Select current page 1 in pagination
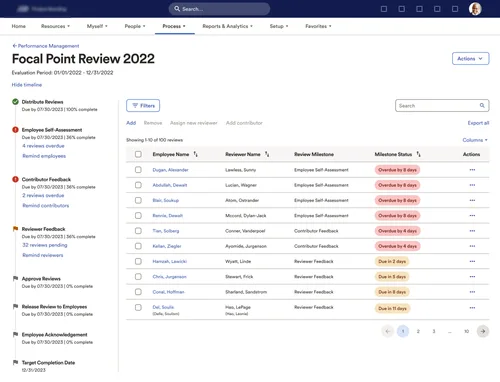The height and width of the screenshot is (382, 500). pyautogui.click(x=403, y=331)
